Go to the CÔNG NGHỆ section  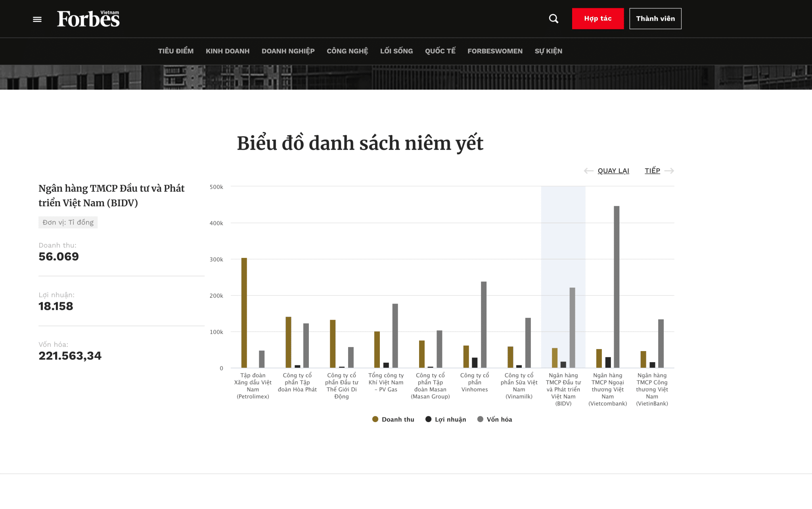(347, 51)
